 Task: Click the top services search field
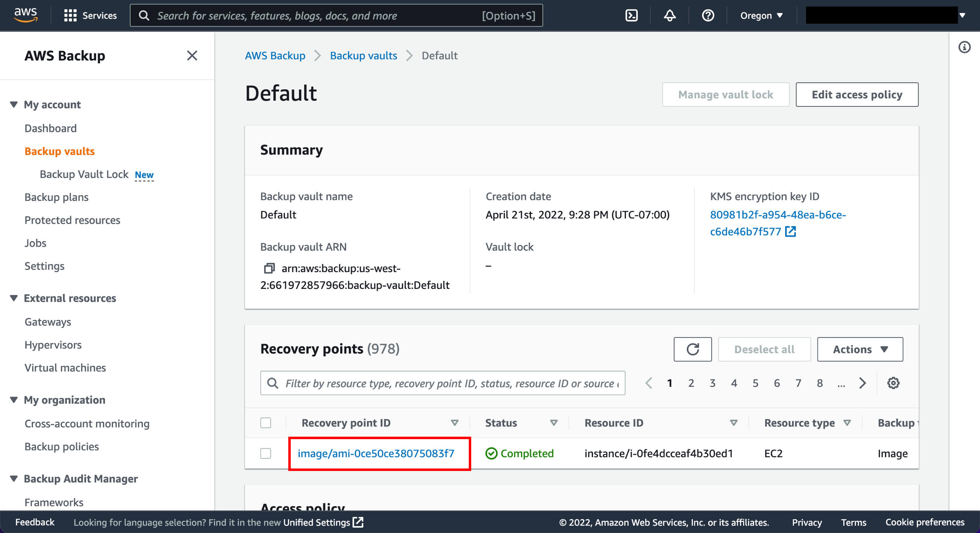[336, 16]
